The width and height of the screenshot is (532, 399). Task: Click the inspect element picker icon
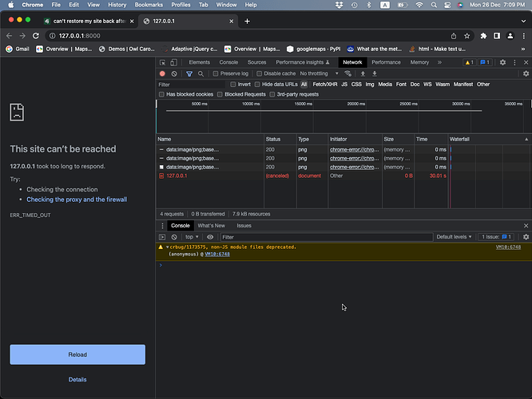pos(163,62)
